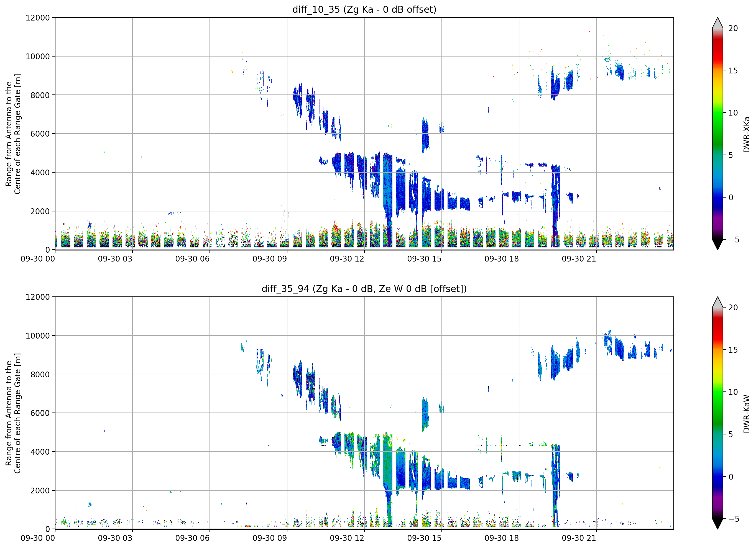Click the "09-30 18" x-tick under the top plot
Viewport: 756px width, 548px height.
tap(502, 259)
